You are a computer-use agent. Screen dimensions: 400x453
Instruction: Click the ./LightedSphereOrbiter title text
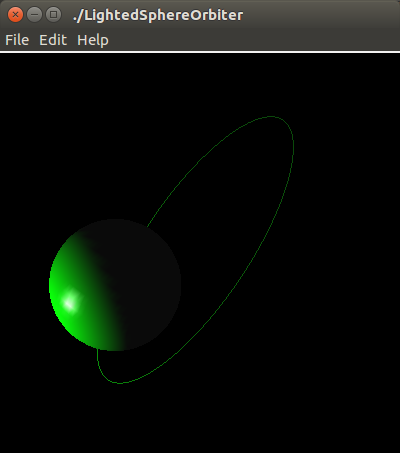(x=158, y=15)
